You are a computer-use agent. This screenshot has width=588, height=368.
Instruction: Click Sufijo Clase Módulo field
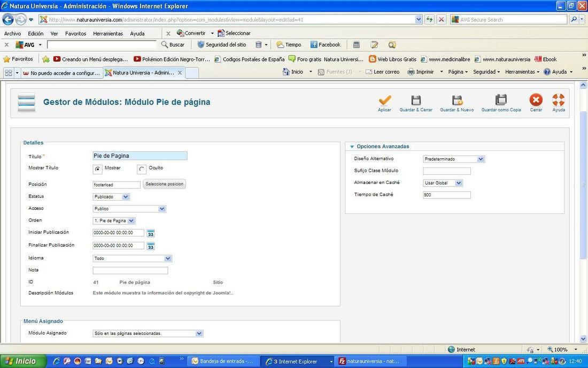(447, 171)
